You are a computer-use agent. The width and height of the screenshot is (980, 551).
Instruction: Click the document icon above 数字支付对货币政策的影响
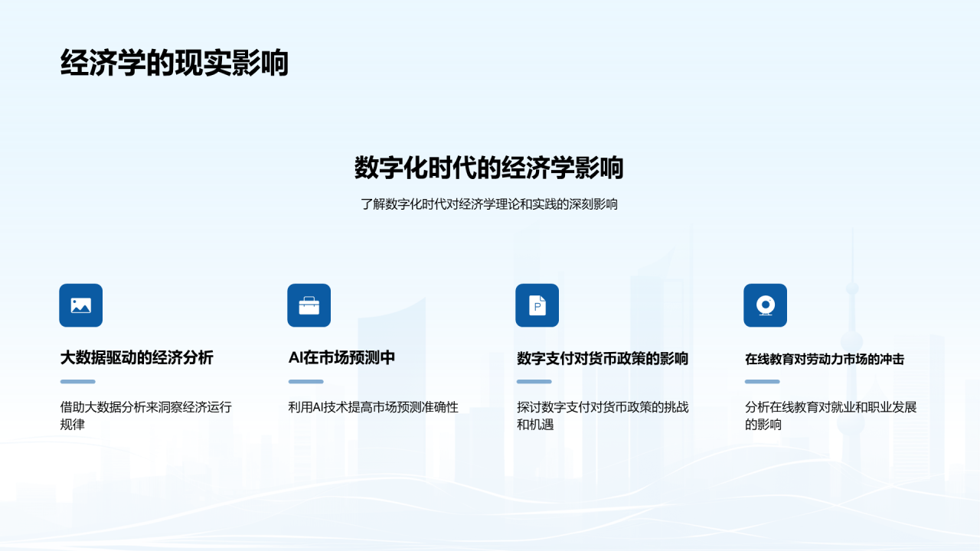tap(537, 305)
